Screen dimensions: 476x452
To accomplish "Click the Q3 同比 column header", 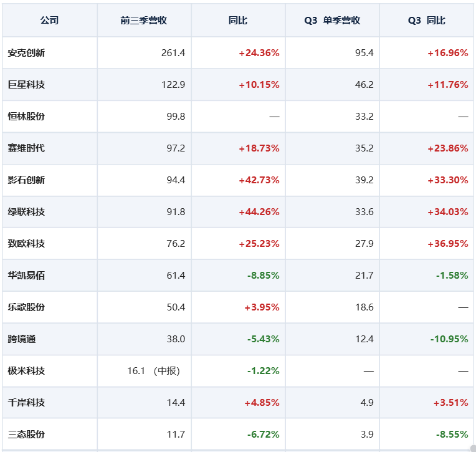I will (x=427, y=21).
